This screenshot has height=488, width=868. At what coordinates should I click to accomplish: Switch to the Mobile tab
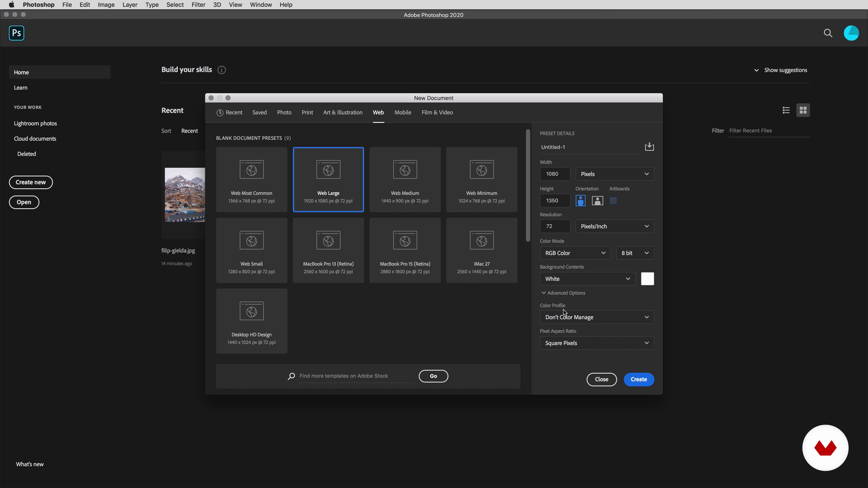pyautogui.click(x=403, y=113)
